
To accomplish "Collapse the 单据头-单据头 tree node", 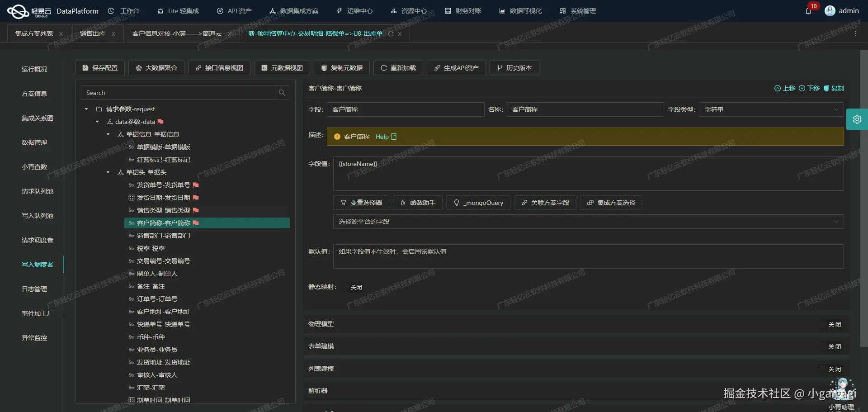I will click(x=108, y=172).
